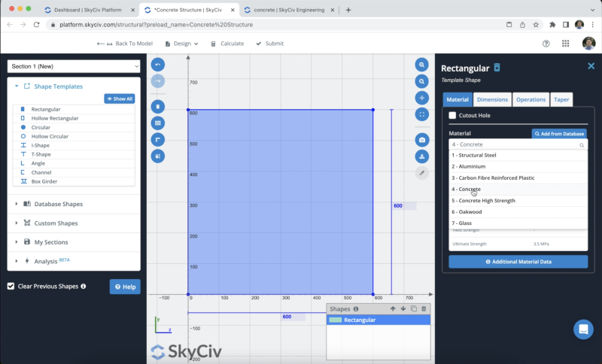Viewport: 602px width, 364px height.
Task: Click the Calculate button
Action: 227,44
